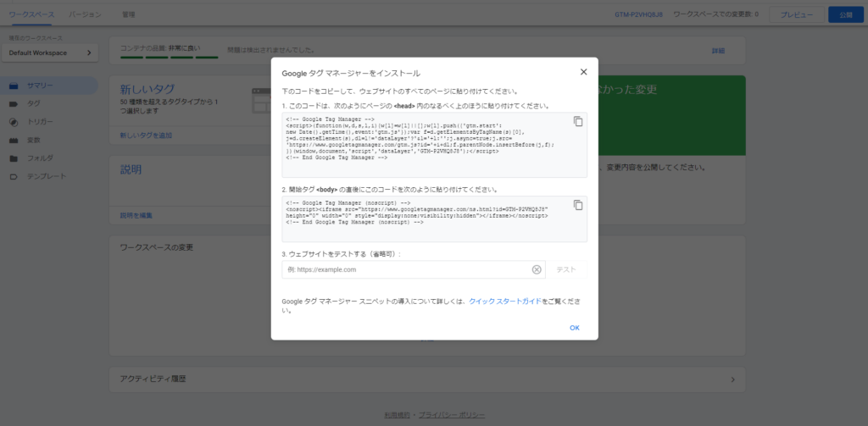
Task: Click the ワークスペースでの変更数: 0 text
Action: coord(715,14)
